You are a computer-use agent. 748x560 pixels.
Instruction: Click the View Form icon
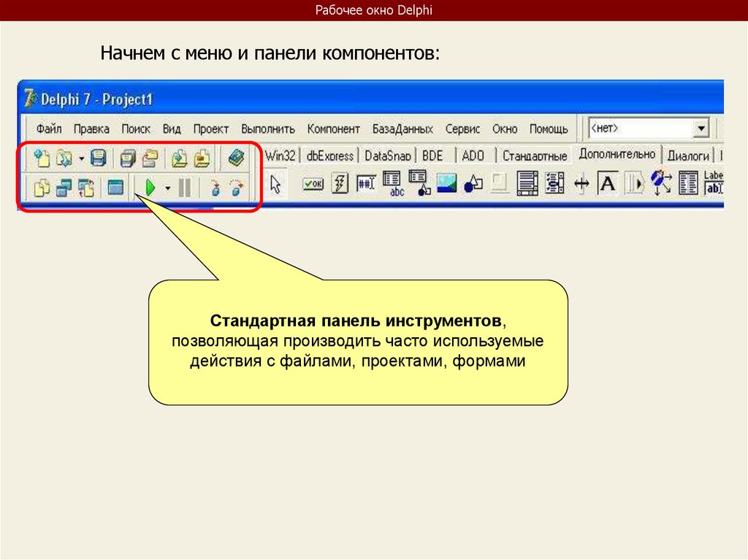(x=64, y=188)
